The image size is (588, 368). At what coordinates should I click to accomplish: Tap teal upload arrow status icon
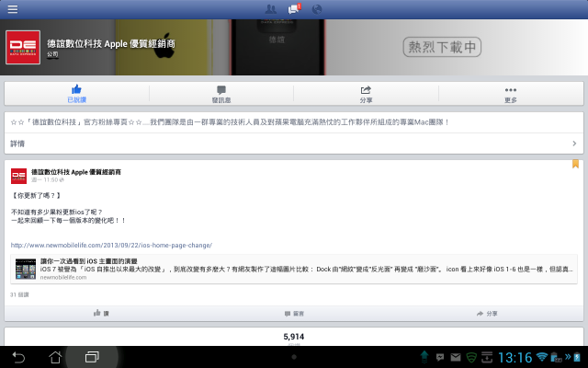tap(424, 357)
